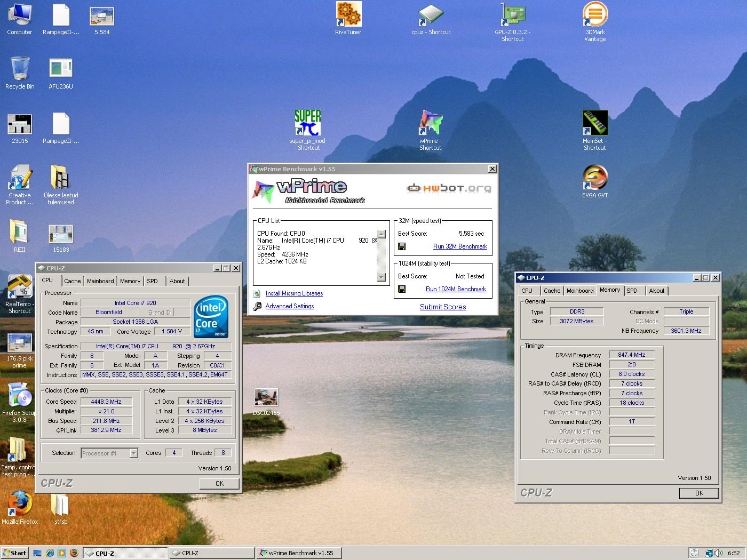Switch to Mainboard tab in left CPU-Z window
Image resolution: width=747 pixels, height=560 pixels.
[x=100, y=281]
